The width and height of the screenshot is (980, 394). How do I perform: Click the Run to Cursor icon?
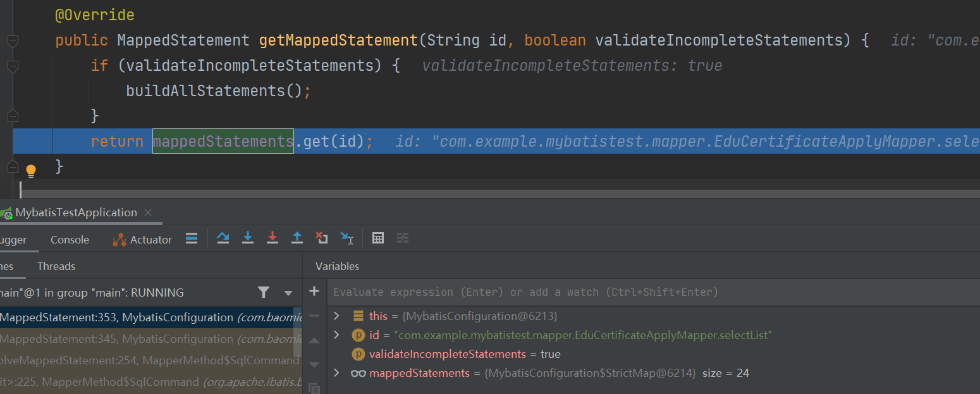pos(346,238)
